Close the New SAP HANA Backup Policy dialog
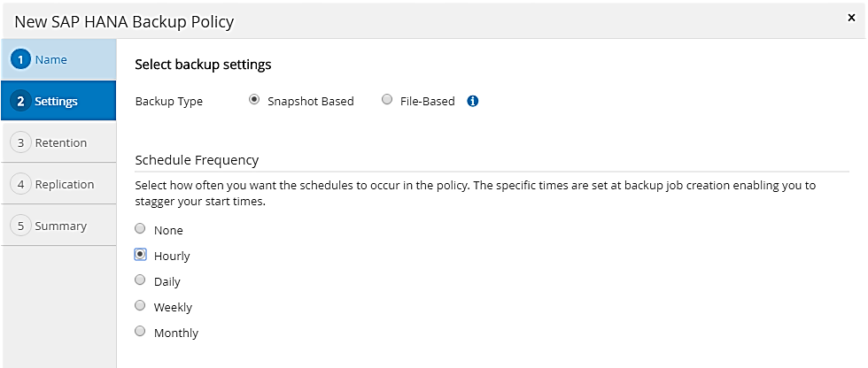This screenshot has width=868, height=368. (x=852, y=18)
